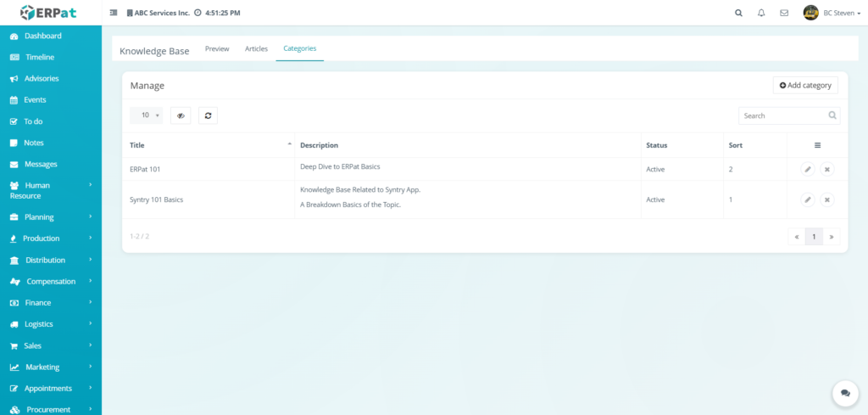The height and width of the screenshot is (415, 868).
Task: Click the Finance money icon
Action: tap(14, 303)
